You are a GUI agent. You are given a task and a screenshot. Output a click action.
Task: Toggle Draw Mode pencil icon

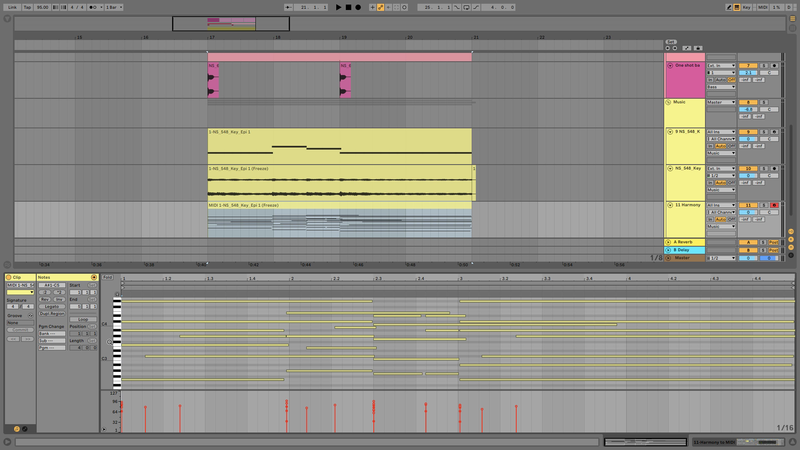pos(729,7)
